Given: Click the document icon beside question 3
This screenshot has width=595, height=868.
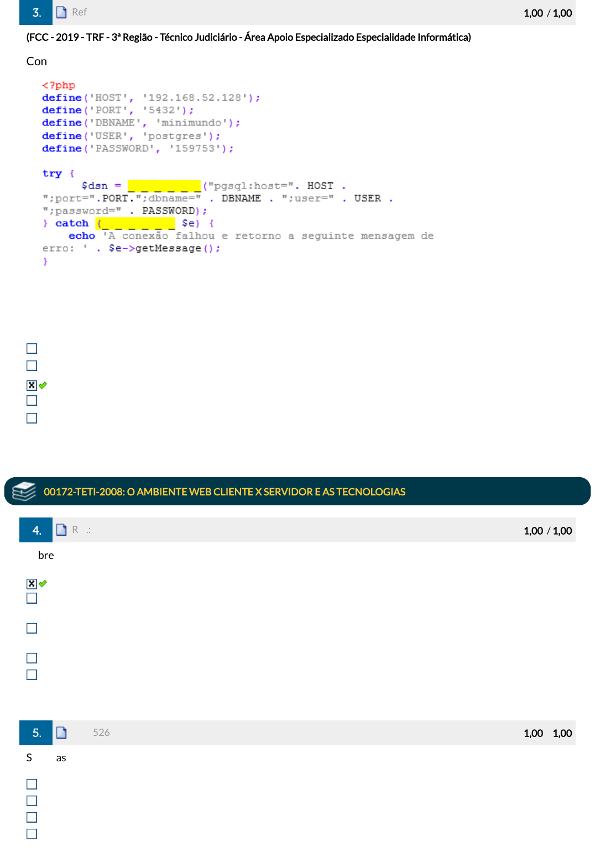Looking at the screenshot, I should pyautogui.click(x=61, y=12).
